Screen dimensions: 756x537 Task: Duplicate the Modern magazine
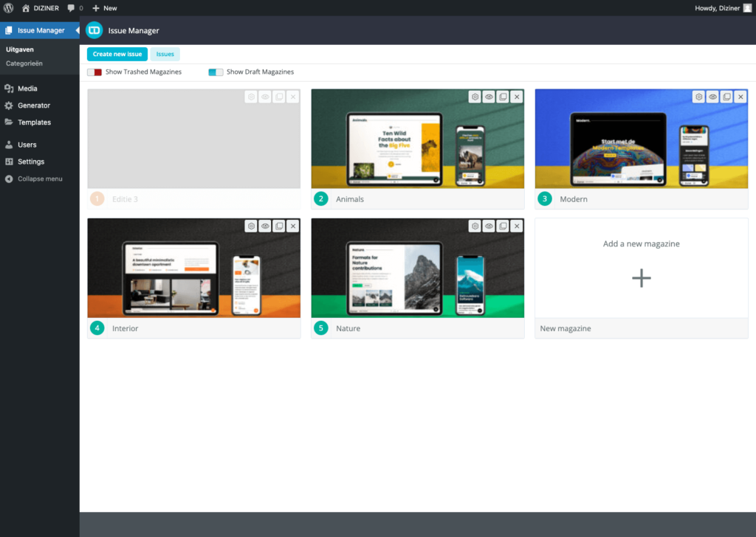click(726, 97)
